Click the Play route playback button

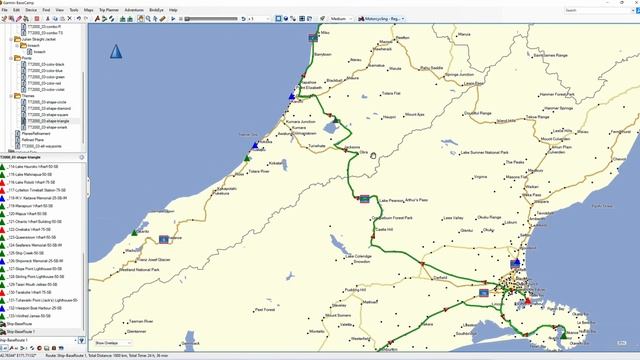click(173, 19)
